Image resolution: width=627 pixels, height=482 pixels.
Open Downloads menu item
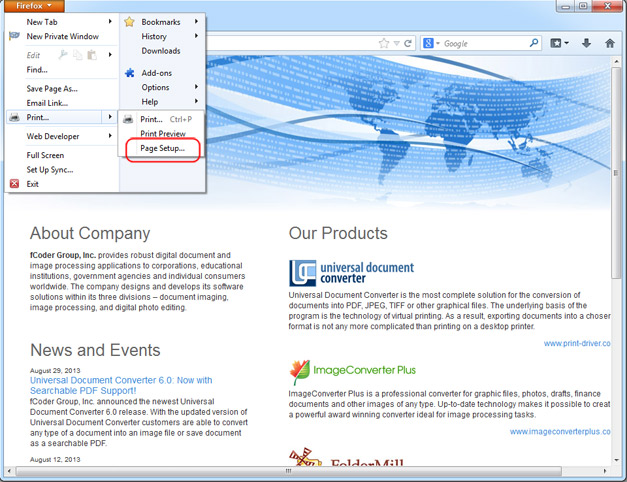tap(163, 51)
